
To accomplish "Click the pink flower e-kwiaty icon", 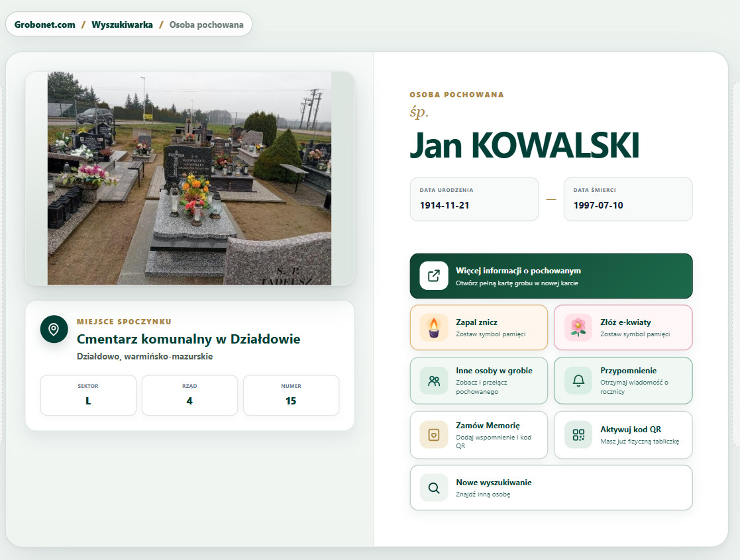I will 578,328.
